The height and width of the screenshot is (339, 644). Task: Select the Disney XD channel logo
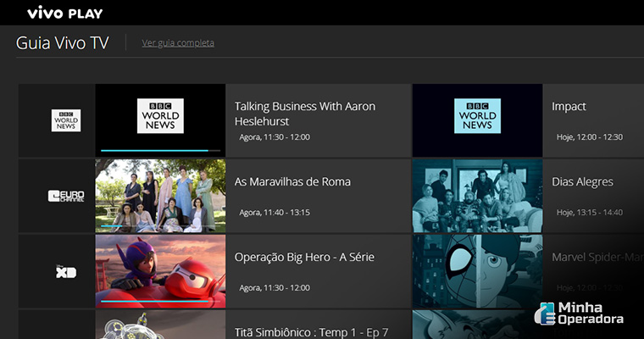(x=65, y=271)
